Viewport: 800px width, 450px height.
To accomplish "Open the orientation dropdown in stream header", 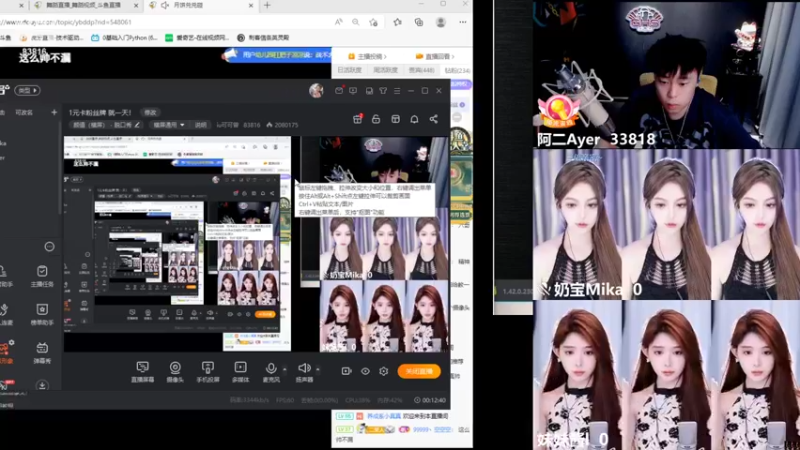I will pyautogui.click(x=168, y=125).
